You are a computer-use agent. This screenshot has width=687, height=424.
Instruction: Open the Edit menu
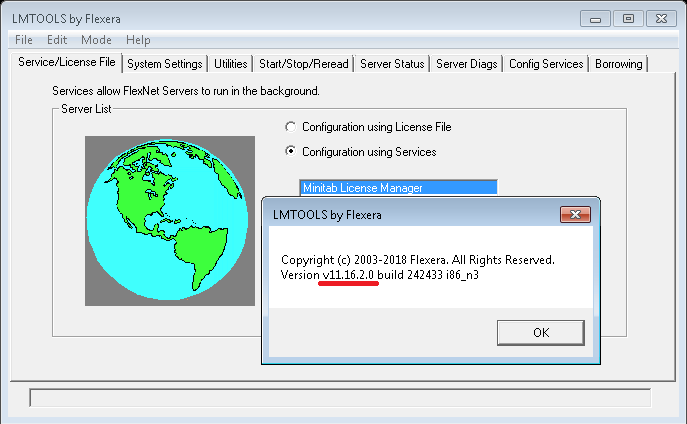tap(57, 40)
